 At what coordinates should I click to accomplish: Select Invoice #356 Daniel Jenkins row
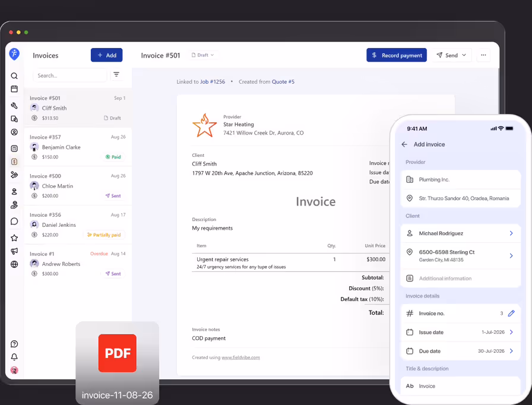[x=78, y=225]
